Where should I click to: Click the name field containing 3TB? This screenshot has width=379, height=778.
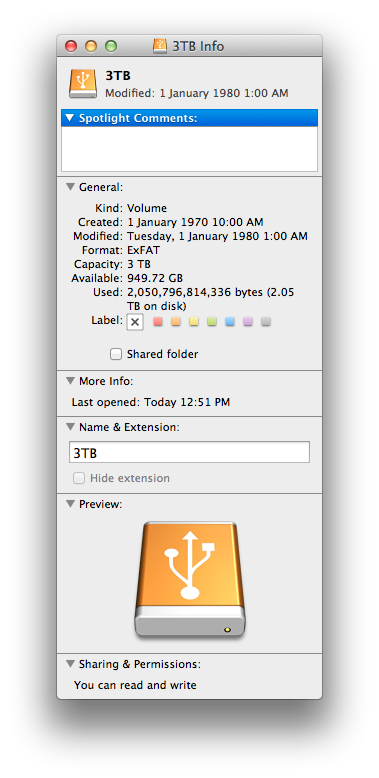point(190,452)
